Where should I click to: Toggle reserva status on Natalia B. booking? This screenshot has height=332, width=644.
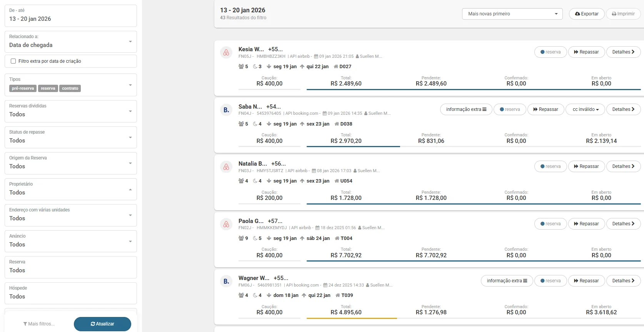point(550,166)
